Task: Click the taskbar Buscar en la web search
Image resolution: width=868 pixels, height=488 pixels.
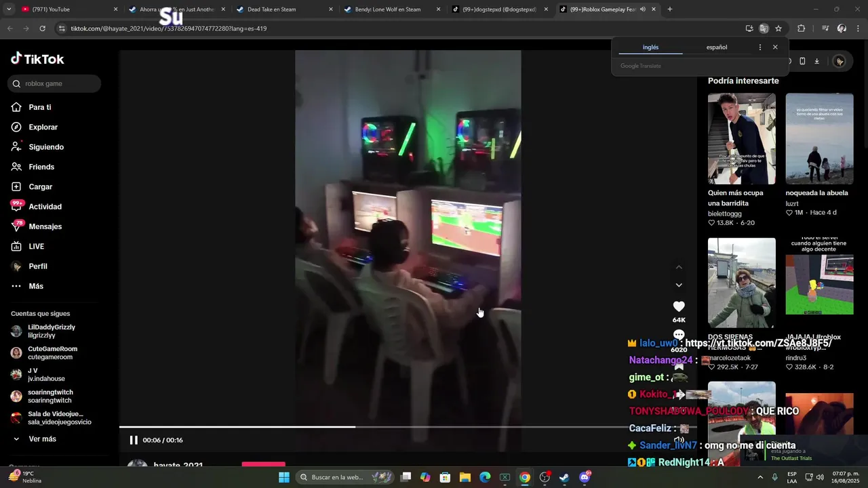Action: tap(346, 477)
